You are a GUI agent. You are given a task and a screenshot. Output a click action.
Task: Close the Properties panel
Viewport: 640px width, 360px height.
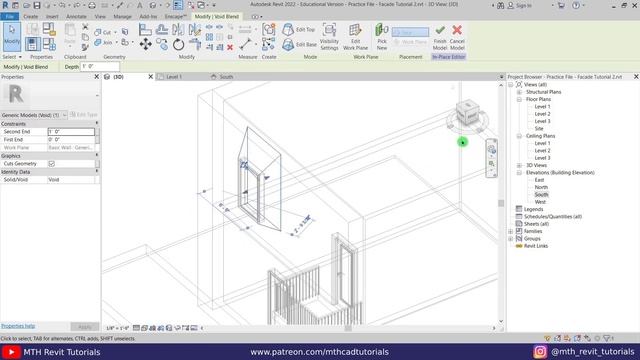97,77
